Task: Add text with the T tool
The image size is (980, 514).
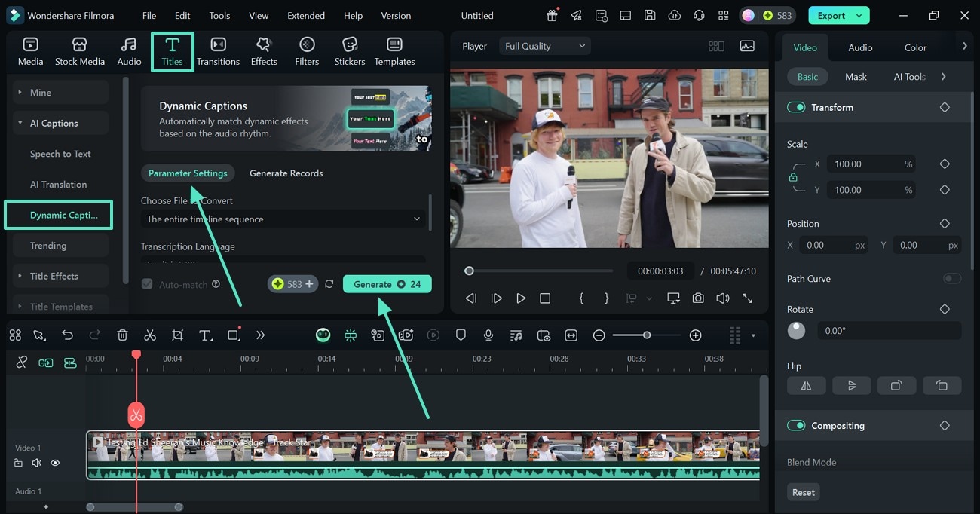Action: 205,335
